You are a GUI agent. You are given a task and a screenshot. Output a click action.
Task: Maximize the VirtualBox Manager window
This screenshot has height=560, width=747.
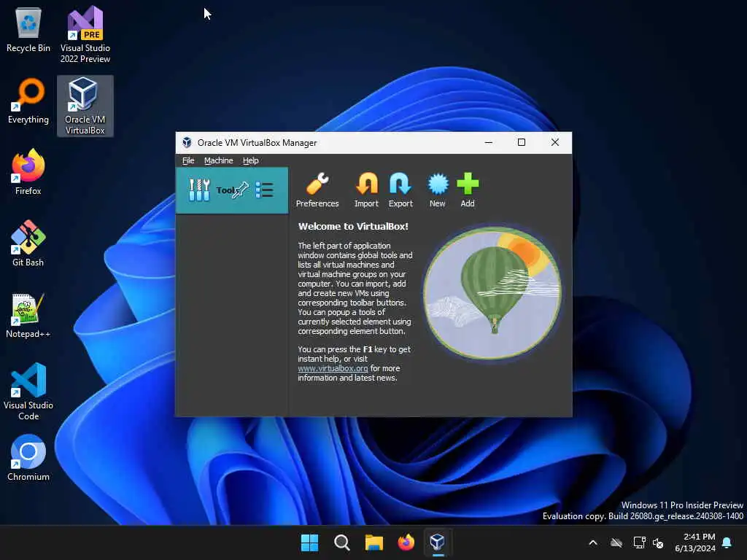pos(521,142)
